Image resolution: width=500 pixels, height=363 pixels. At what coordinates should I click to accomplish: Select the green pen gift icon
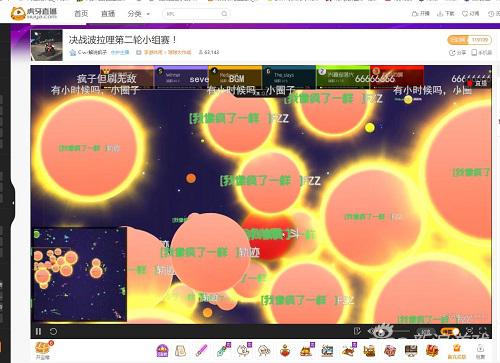tap(223, 350)
